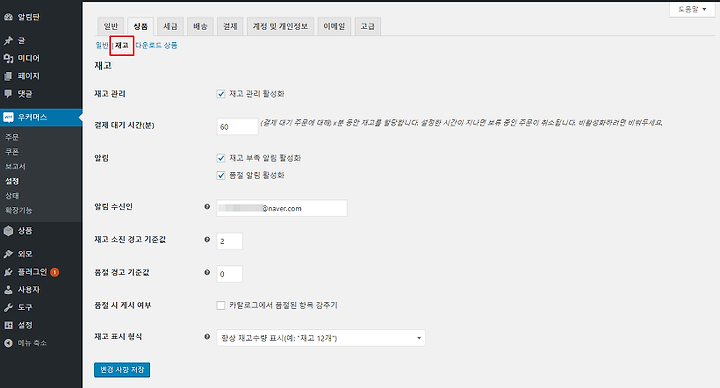Click the 일반 sub-section link
720x388 pixels.
(102, 45)
